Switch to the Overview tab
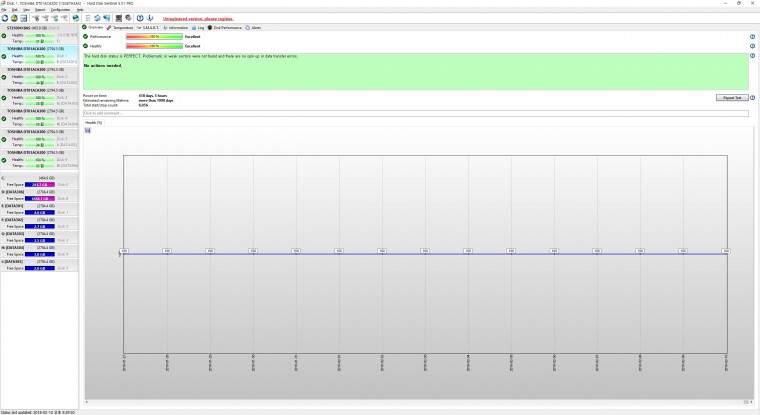 tap(93, 28)
